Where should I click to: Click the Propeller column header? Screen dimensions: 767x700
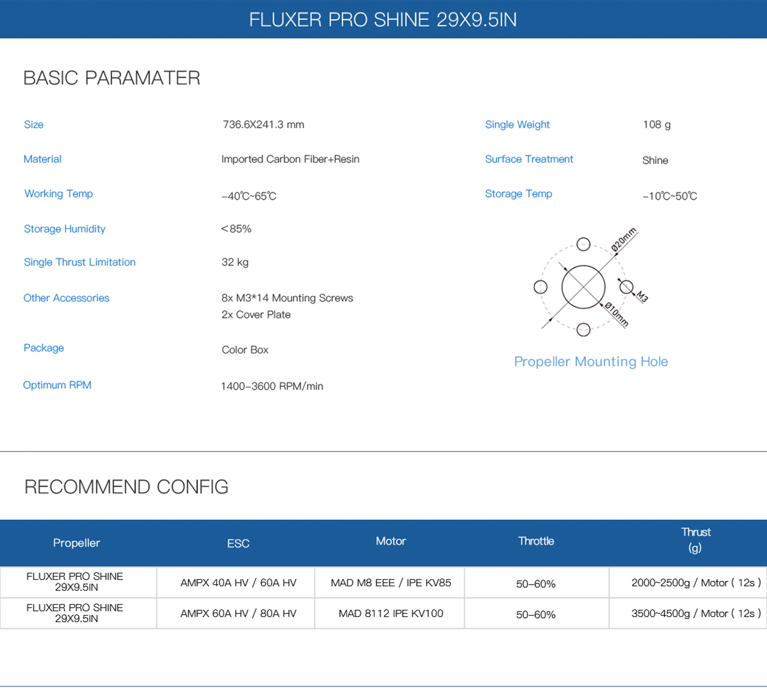coord(76,543)
